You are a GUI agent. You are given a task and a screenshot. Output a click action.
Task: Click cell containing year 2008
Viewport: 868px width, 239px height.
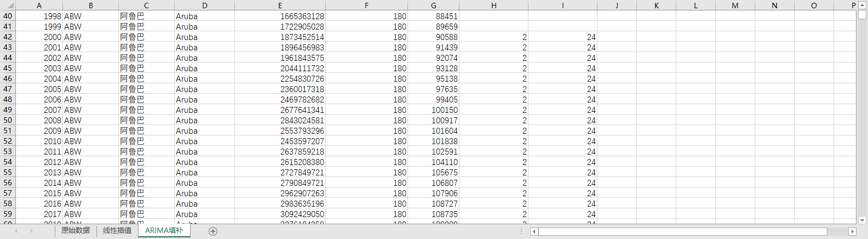(x=39, y=120)
